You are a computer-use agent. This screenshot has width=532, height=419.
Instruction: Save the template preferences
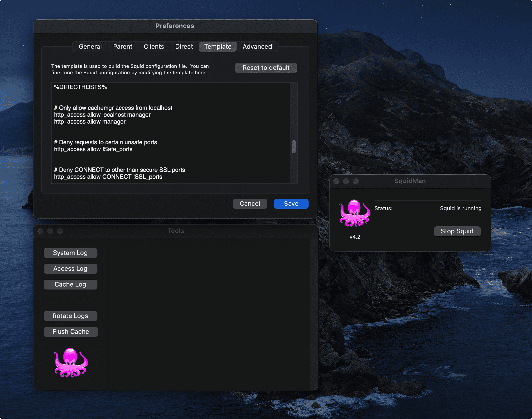click(x=291, y=204)
